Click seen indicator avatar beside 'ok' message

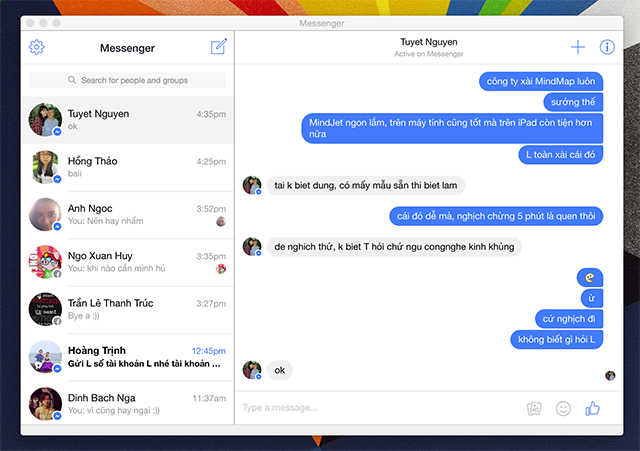coord(610,375)
